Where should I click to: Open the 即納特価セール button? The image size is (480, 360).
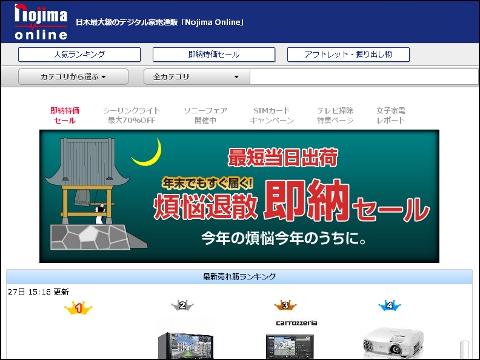coord(214,54)
